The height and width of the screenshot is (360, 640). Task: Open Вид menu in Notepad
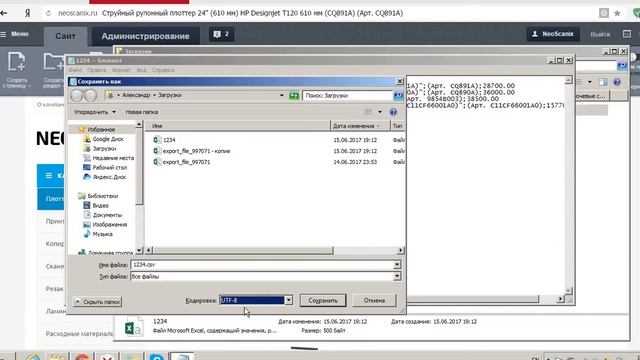point(141,70)
